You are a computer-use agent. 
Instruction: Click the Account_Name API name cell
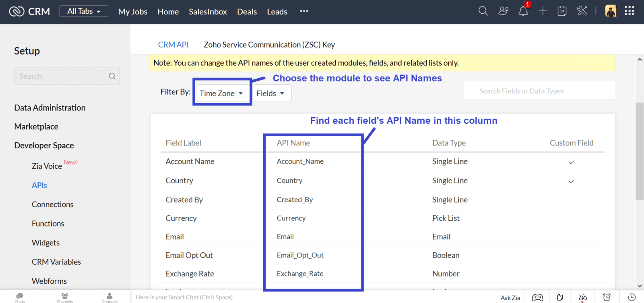point(300,161)
